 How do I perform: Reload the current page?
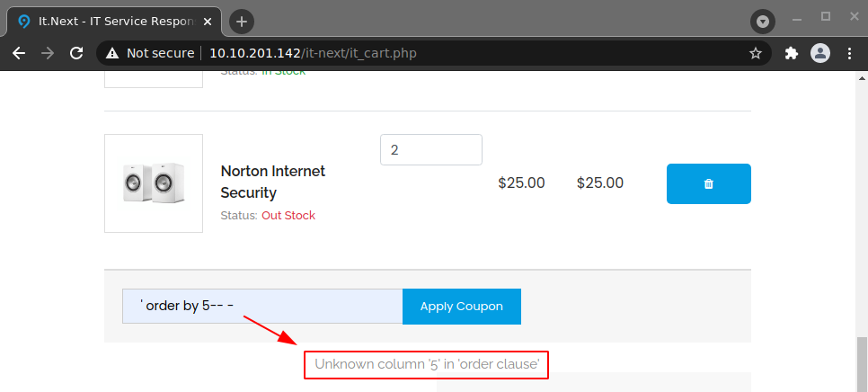point(76,53)
